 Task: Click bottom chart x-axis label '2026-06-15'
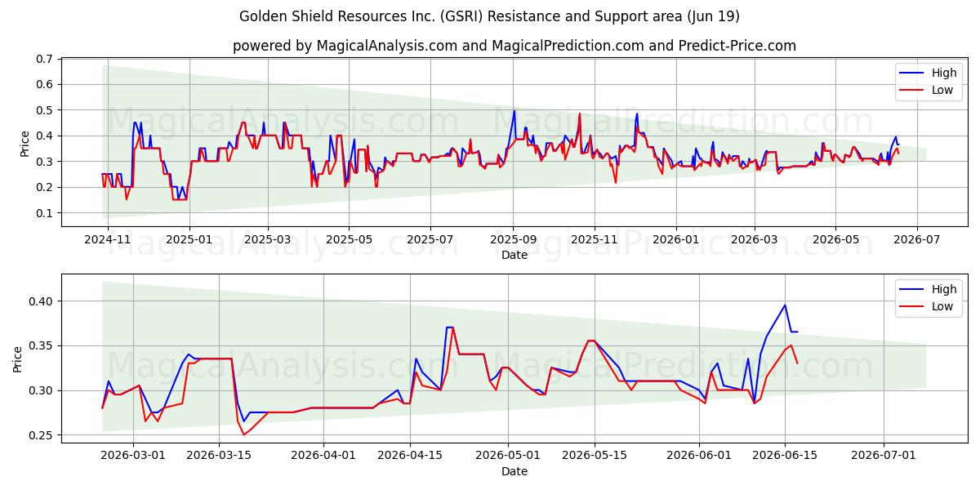click(785, 456)
